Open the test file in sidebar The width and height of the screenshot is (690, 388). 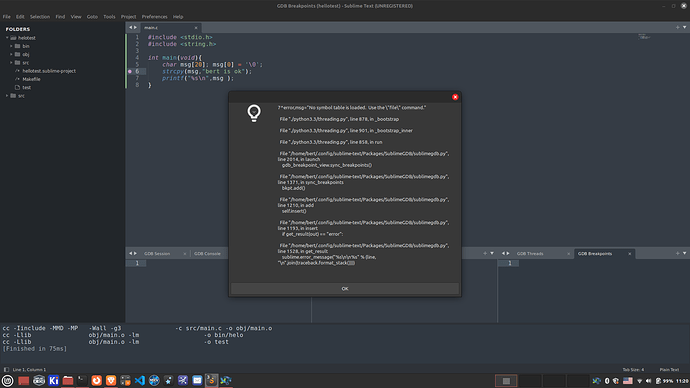tap(26, 88)
